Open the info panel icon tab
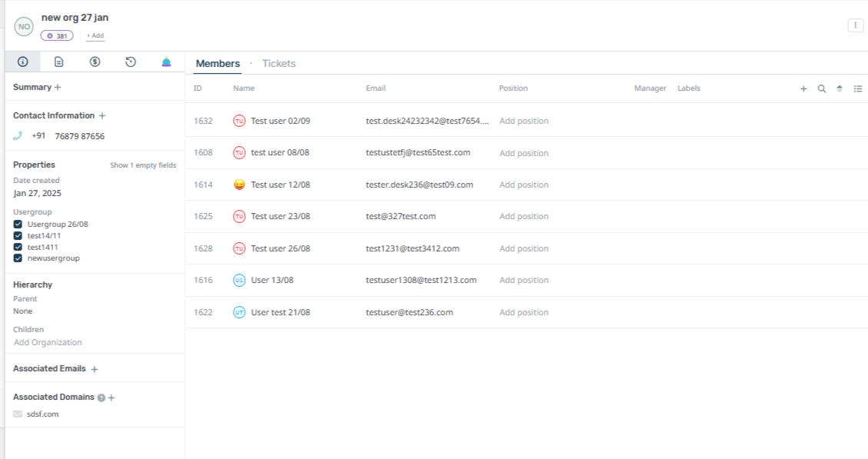The image size is (868, 459). (x=23, y=62)
